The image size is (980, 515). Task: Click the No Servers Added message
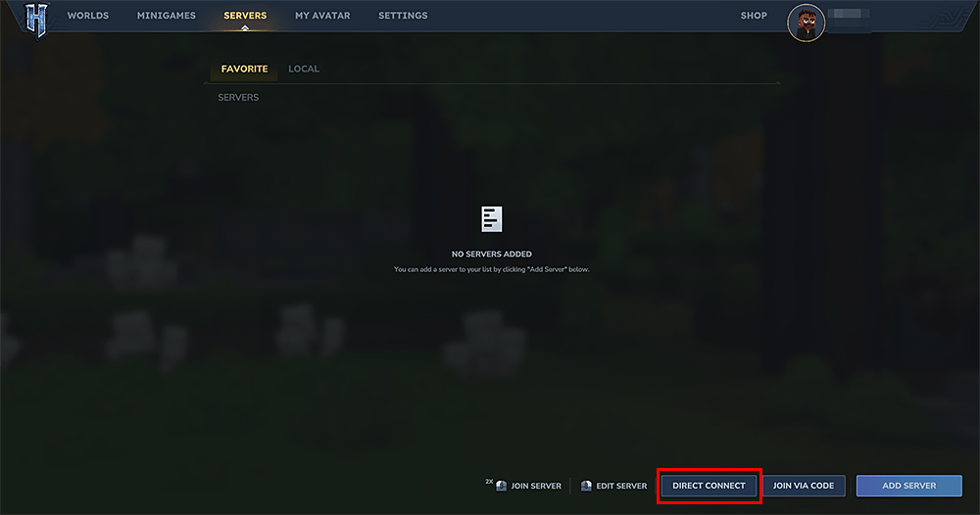coord(492,254)
